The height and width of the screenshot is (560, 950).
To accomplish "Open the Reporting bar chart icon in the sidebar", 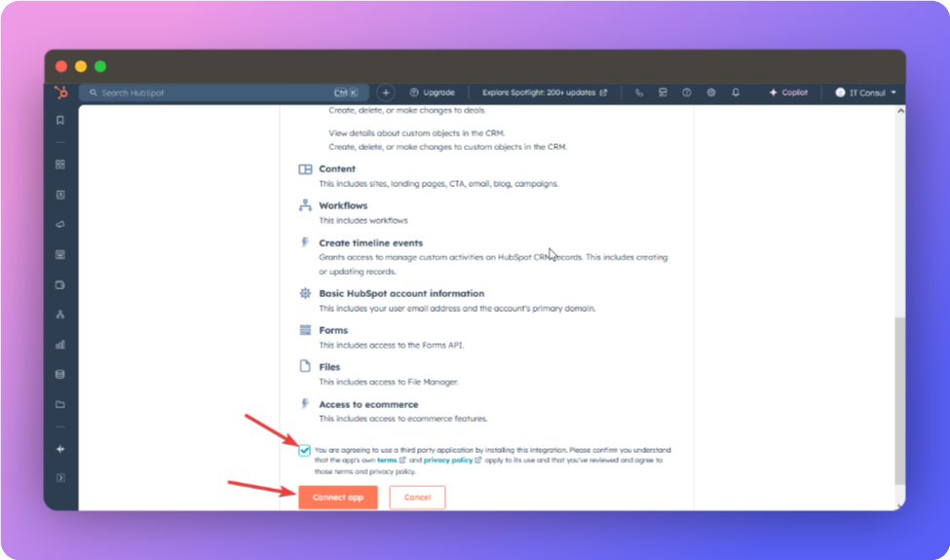I will 60,345.
